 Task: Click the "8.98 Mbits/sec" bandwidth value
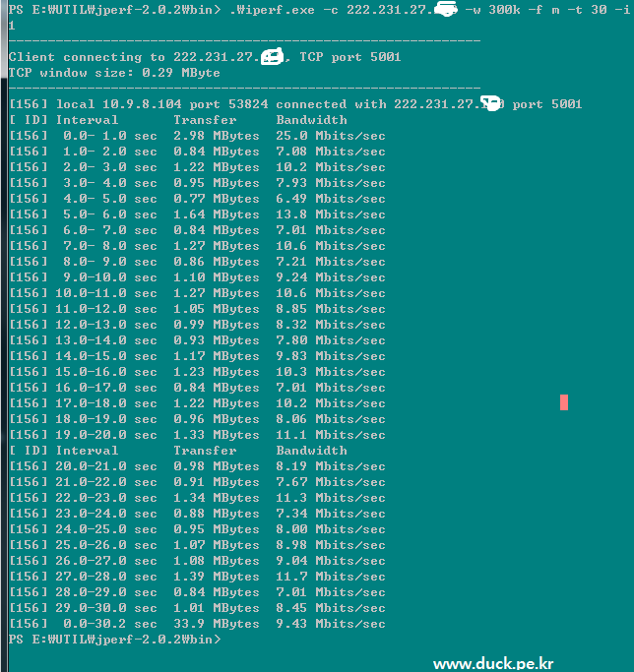pyautogui.click(x=331, y=545)
